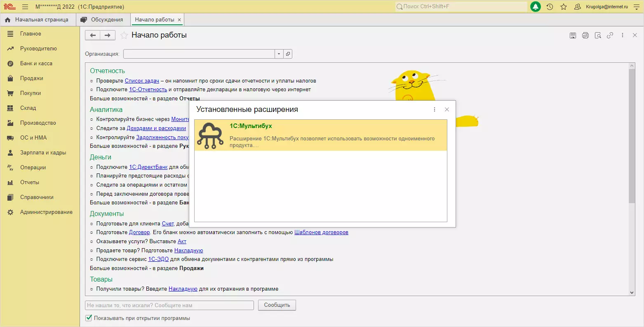
Task: Click the preview icon in page toolbar
Action: click(597, 36)
